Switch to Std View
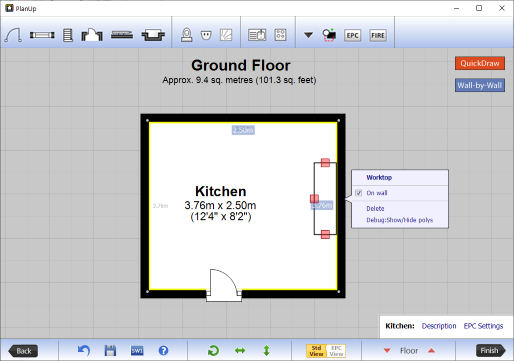Screen dimensions: 514x361 (x=316, y=351)
